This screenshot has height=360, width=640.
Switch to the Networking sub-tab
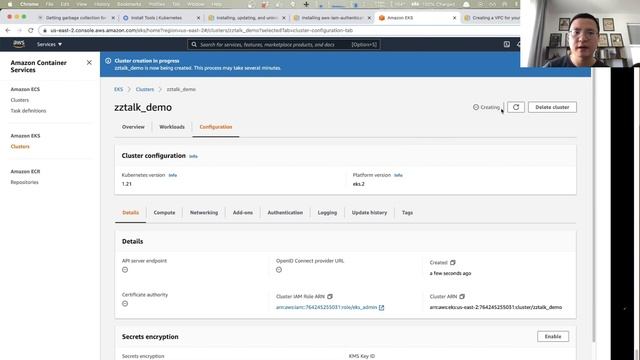[204, 213]
